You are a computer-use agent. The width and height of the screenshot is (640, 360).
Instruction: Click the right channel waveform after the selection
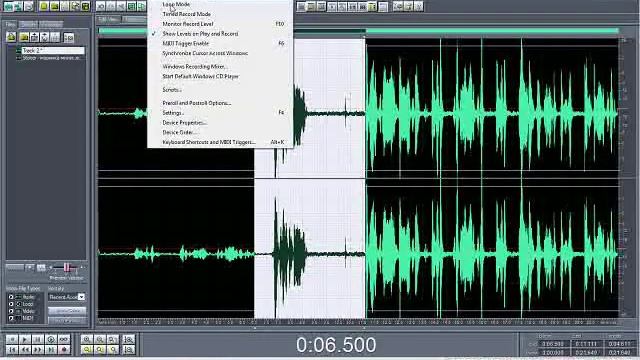click(492, 253)
